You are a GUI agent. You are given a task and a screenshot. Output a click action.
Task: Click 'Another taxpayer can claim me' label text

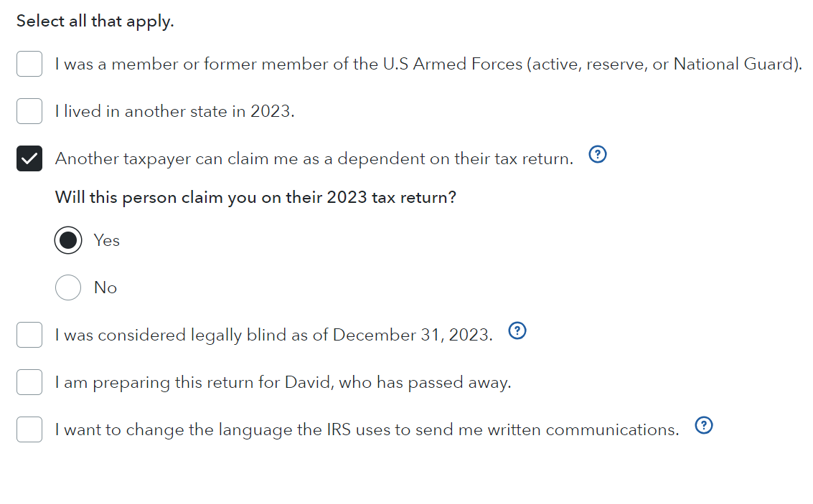(314, 159)
